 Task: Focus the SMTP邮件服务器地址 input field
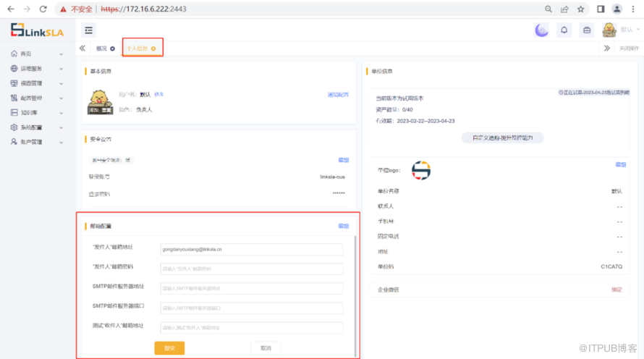(x=251, y=288)
